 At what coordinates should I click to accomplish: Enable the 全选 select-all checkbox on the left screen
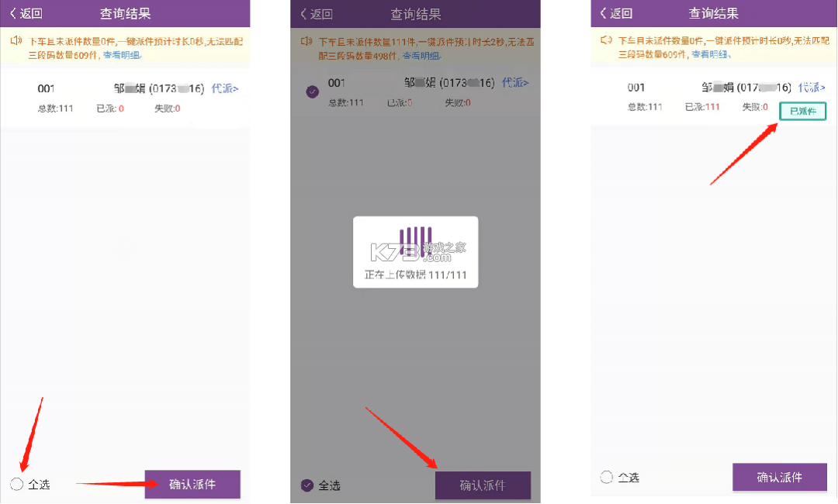[16, 484]
